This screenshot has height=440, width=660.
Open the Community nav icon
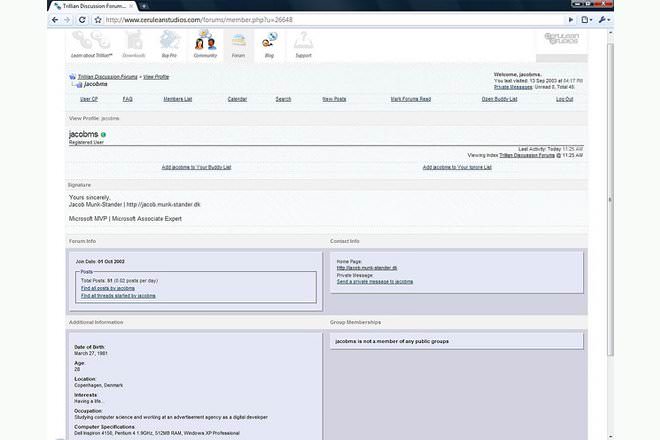pyautogui.click(x=205, y=45)
